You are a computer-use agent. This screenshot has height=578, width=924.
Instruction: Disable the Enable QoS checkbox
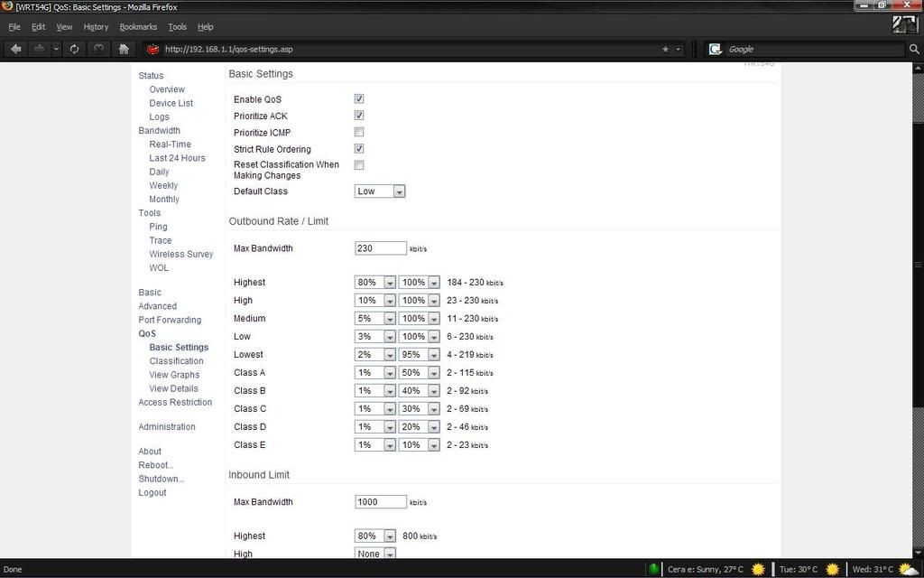tap(359, 99)
